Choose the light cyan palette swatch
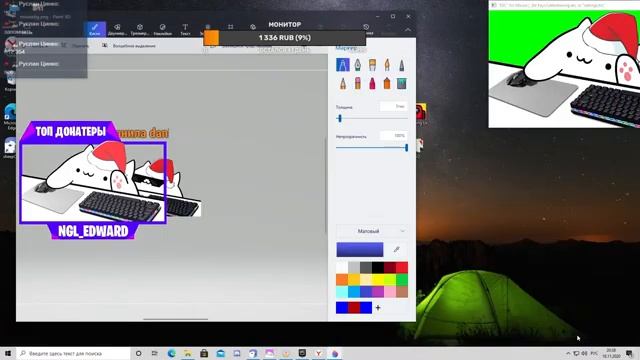The height and width of the screenshot is (360, 640). (x=342, y=291)
